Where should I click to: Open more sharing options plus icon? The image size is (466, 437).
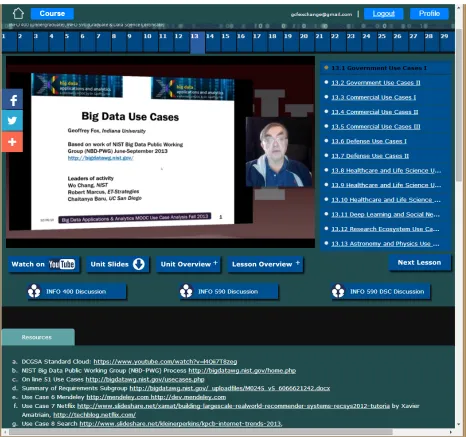(12, 142)
